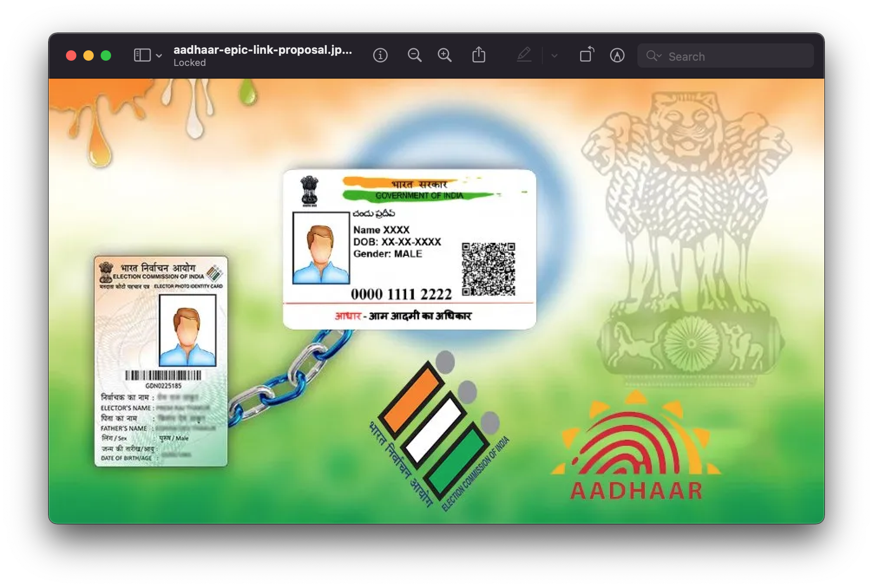
Task: Click the Aadhaar number 0000 1111 2222
Action: pos(401,294)
